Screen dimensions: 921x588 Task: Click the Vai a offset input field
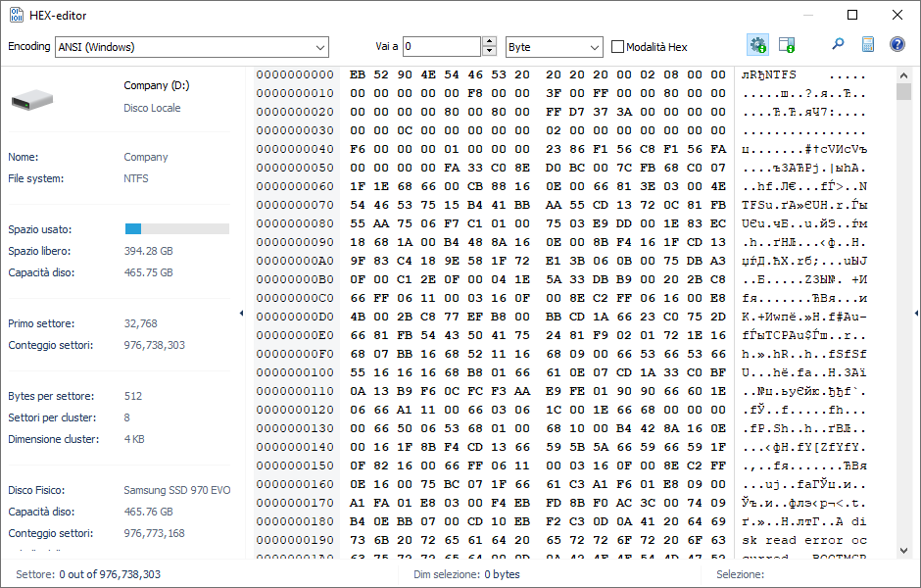point(442,47)
